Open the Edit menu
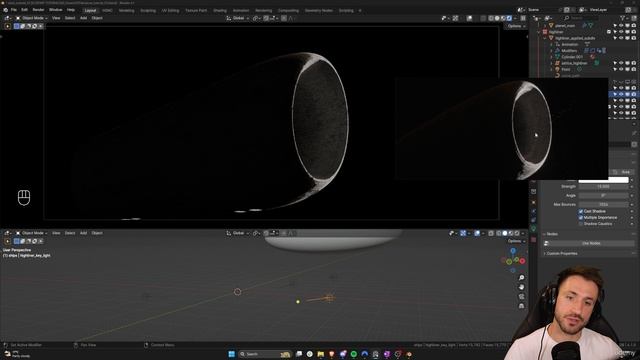 click(24, 10)
